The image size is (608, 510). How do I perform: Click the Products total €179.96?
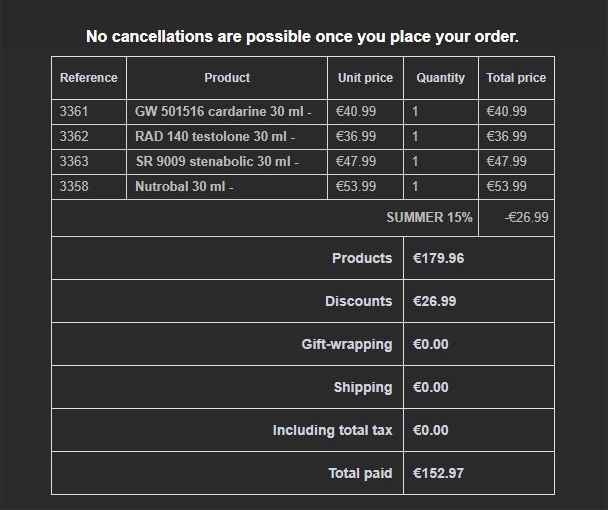[x=439, y=258]
